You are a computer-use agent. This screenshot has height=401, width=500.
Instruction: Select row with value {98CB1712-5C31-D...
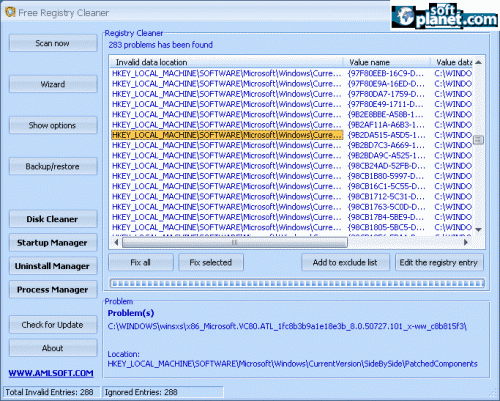pyautogui.click(x=292, y=197)
